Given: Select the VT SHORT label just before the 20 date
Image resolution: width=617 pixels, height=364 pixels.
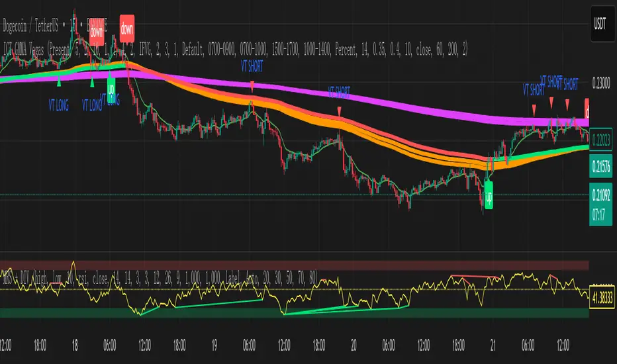Looking at the screenshot, I should pos(339,93).
